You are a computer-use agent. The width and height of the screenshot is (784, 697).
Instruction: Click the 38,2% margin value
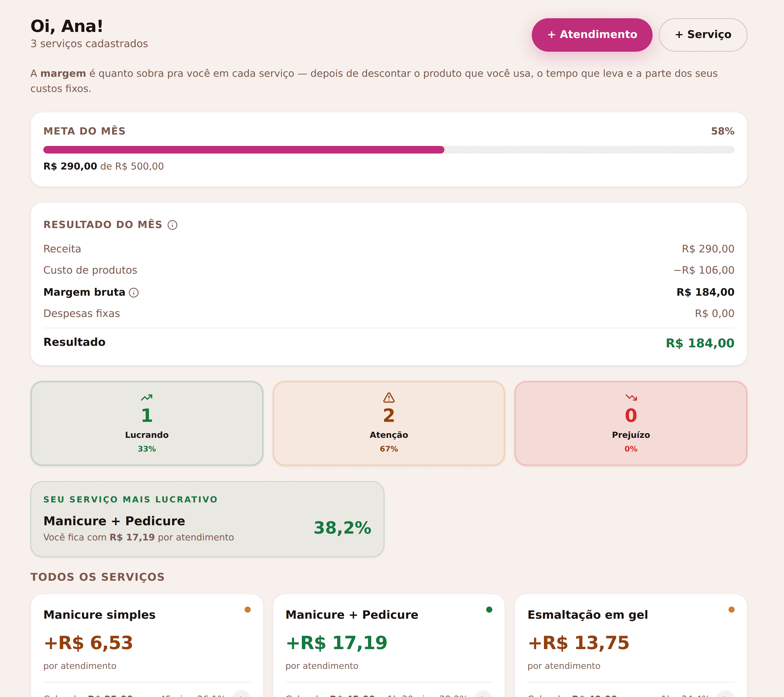343,528
